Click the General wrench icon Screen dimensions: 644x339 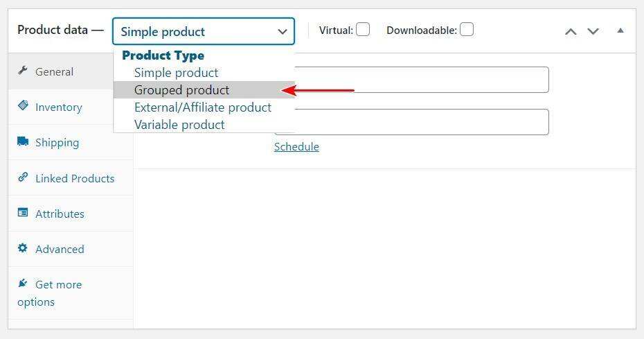(x=23, y=71)
